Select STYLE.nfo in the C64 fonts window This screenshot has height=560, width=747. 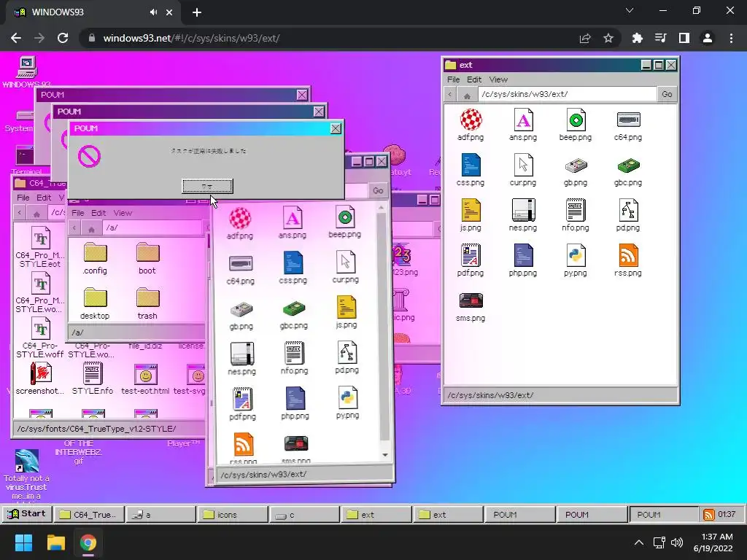pos(93,379)
